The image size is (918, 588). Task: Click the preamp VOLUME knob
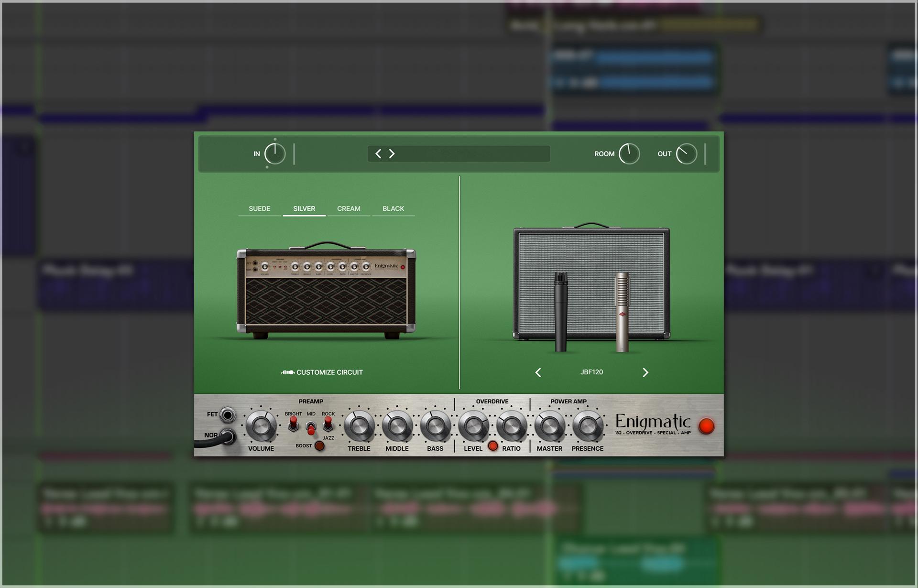(261, 426)
